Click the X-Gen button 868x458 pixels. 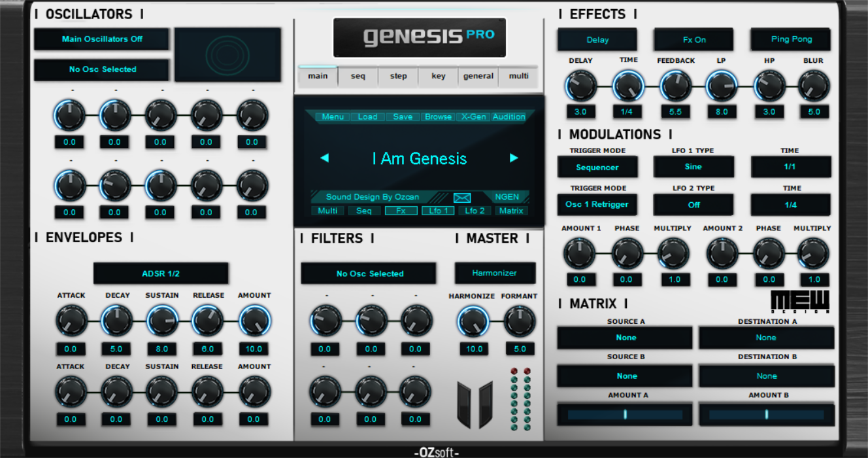(473, 116)
